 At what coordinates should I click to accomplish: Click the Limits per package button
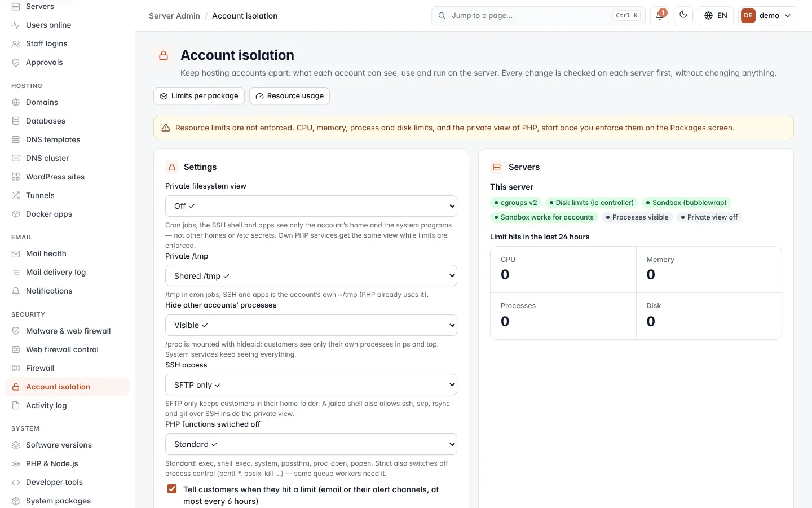coord(199,96)
